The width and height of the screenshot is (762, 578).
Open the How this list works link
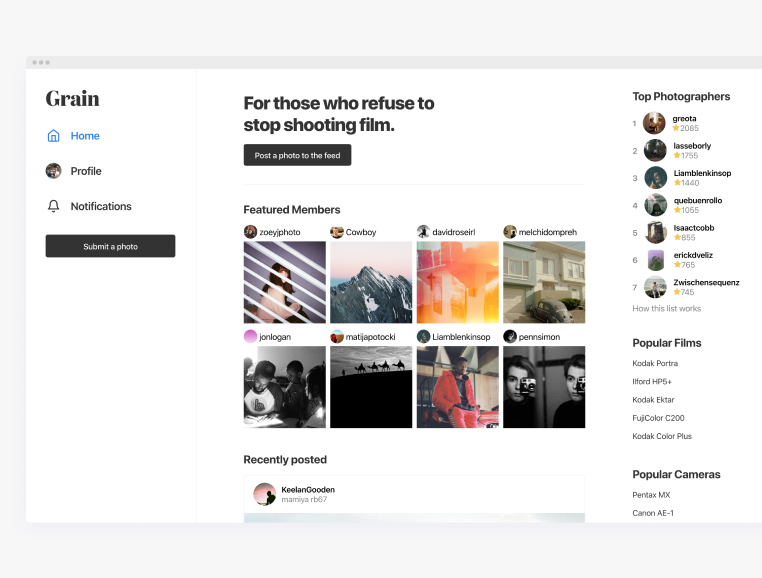tap(666, 308)
